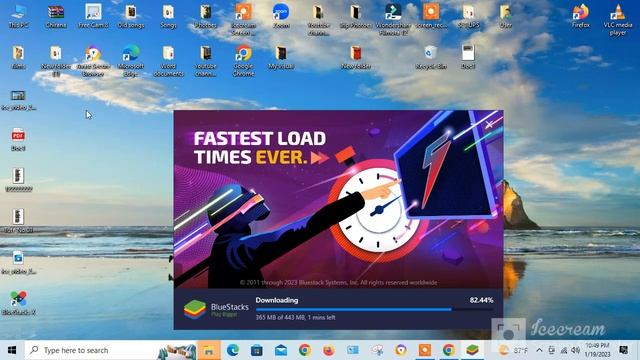Open the Doc1 PDF file on desktop
This screenshot has height=360, width=640.
pos(18,140)
